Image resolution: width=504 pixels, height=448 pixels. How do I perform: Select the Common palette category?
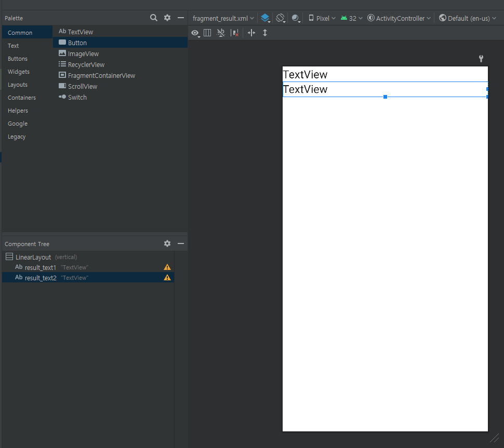coord(28,32)
